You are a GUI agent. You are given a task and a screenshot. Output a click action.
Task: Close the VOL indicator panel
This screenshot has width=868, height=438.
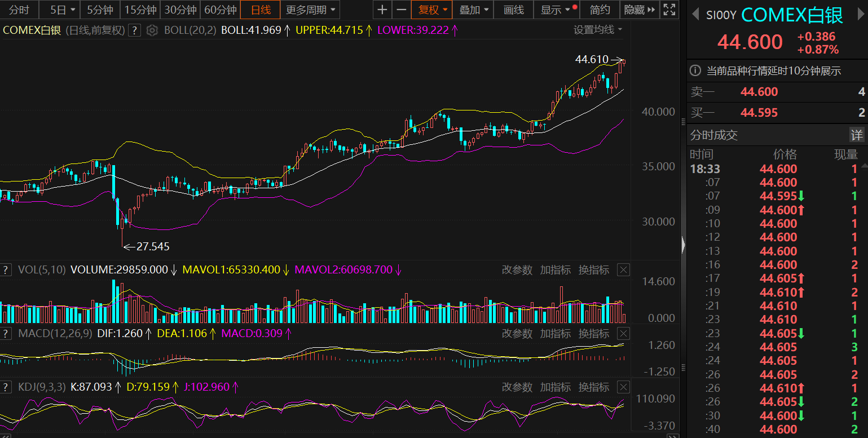click(x=623, y=270)
